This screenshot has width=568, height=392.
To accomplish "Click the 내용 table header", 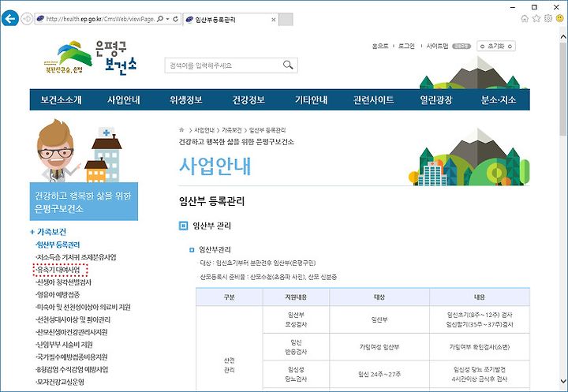I will tap(480, 297).
